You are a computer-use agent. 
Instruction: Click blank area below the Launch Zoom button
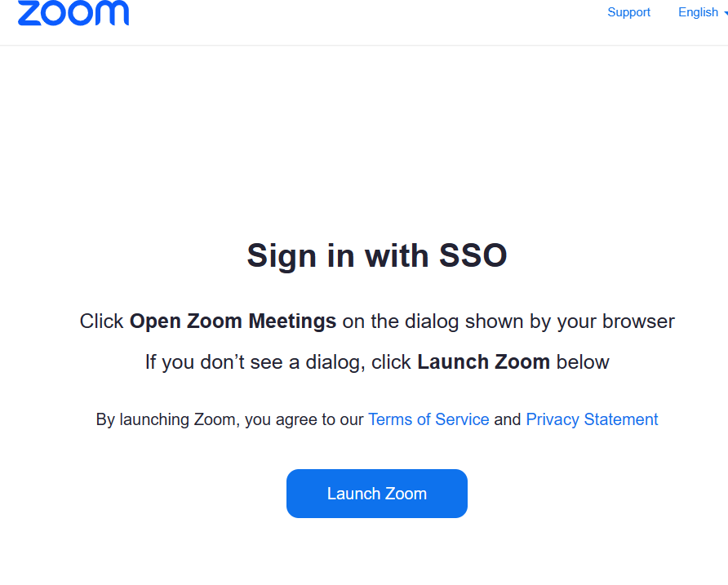point(377,555)
